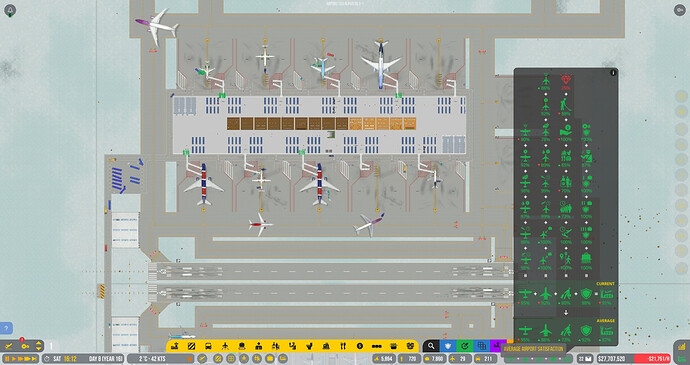The image size is (690, 365).
Task: Open the striped foundation build menu
Action: coord(191,346)
